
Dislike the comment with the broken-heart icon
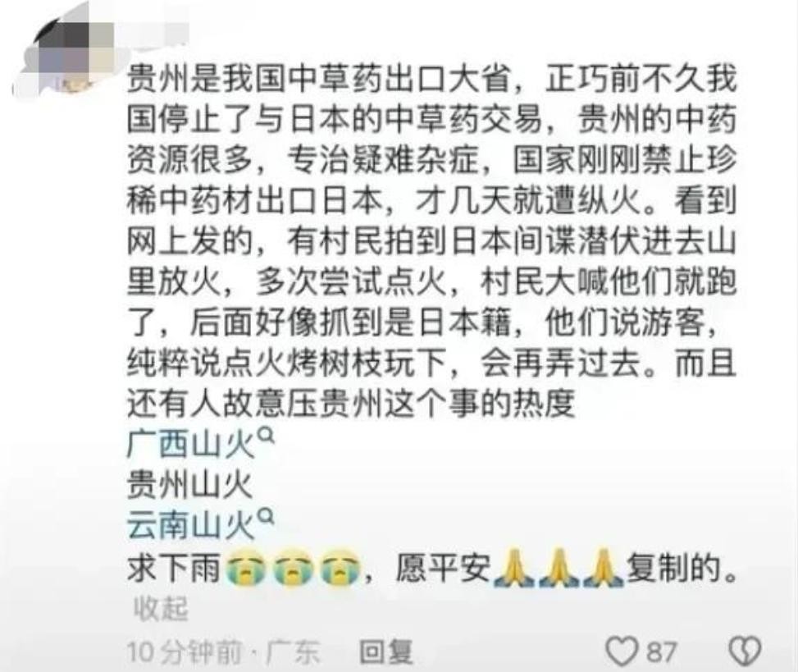(x=745, y=651)
